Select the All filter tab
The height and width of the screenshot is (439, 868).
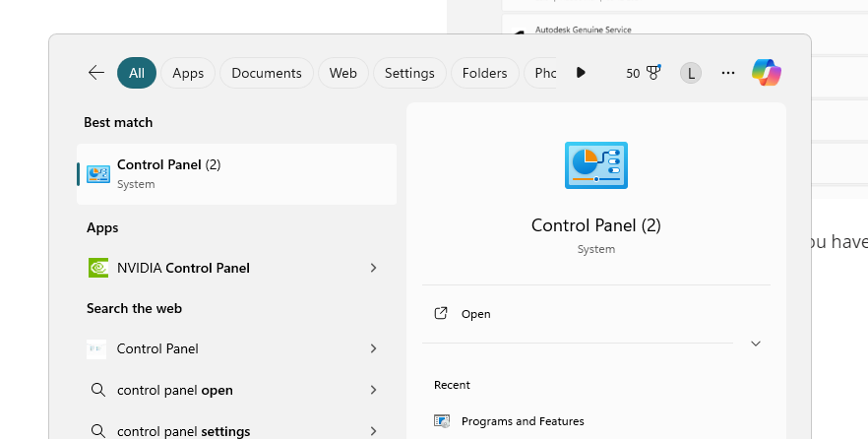pos(137,73)
